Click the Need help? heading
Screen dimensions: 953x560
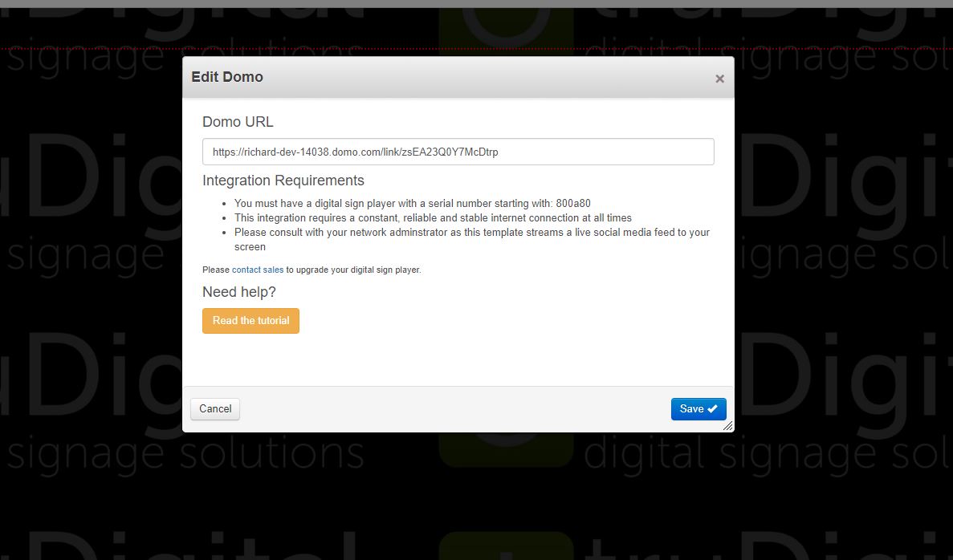click(239, 292)
